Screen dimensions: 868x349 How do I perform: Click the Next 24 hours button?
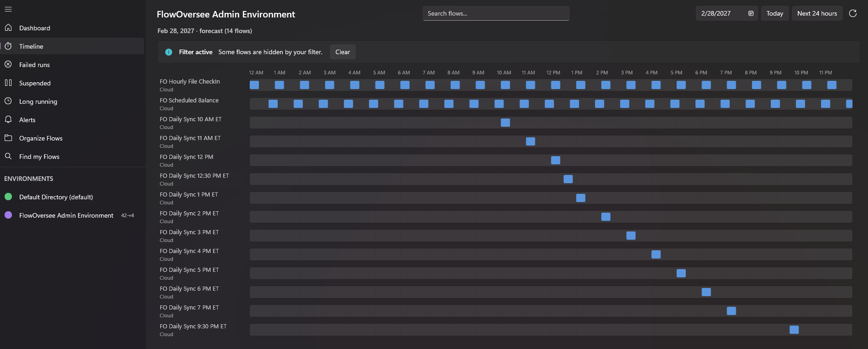click(x=817, y=13)
